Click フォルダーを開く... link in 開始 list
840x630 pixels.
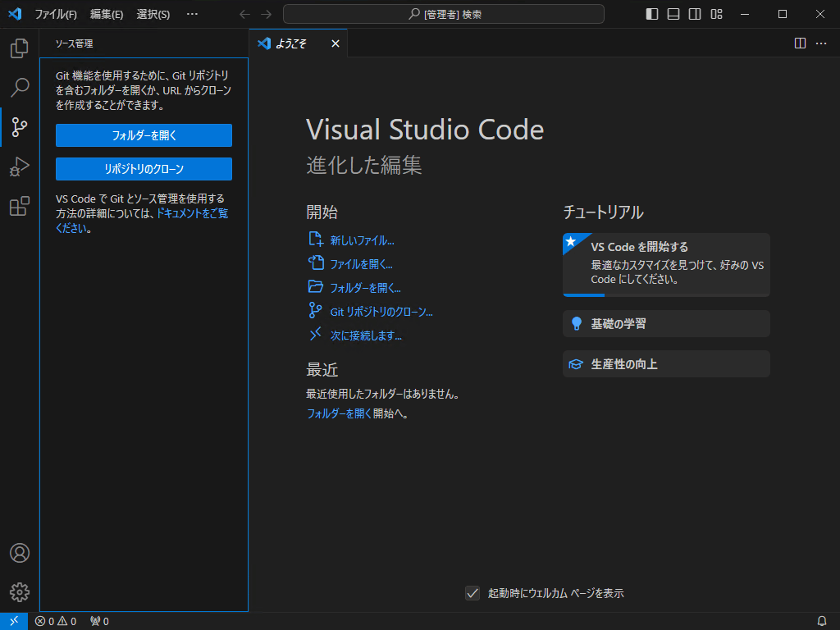click(x=365, y=288)
